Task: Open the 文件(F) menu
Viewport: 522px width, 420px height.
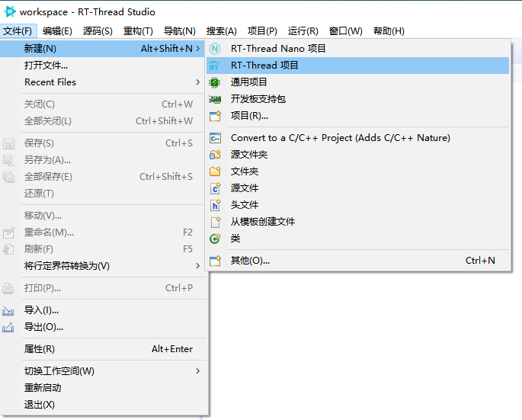Action: (x=18, y=31)
